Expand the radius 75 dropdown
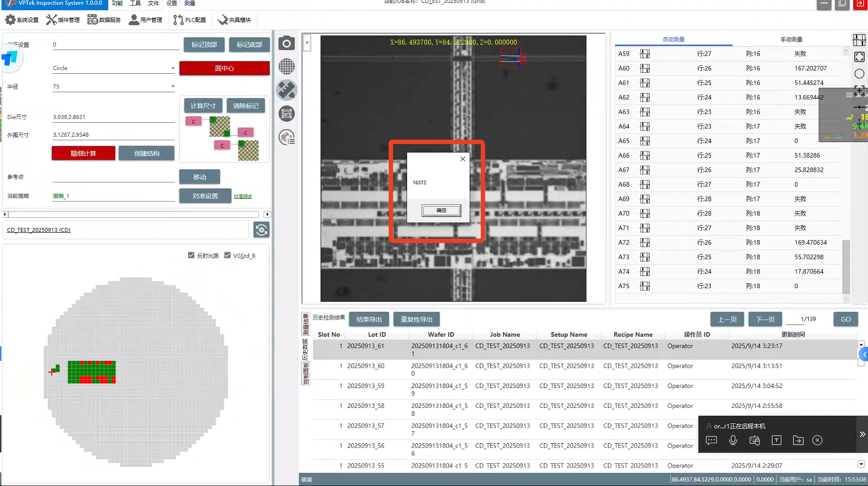868x486 pixels. tap(173, 87)
